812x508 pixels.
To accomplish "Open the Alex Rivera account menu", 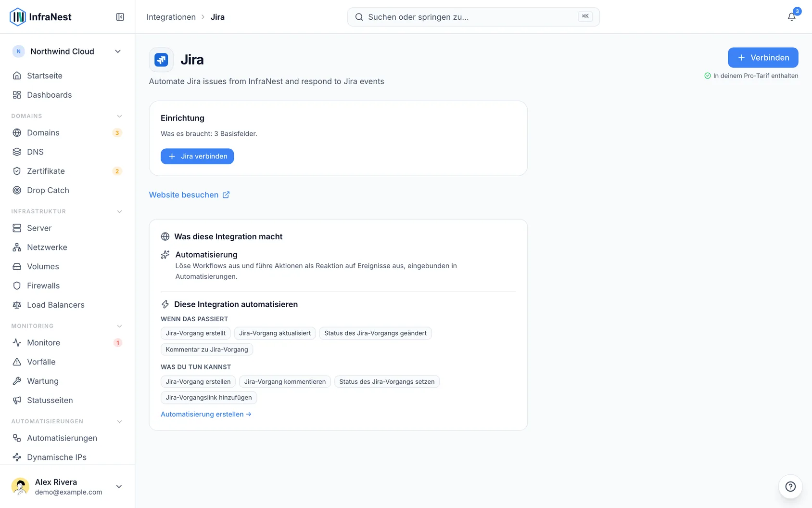I will point(67,486).
